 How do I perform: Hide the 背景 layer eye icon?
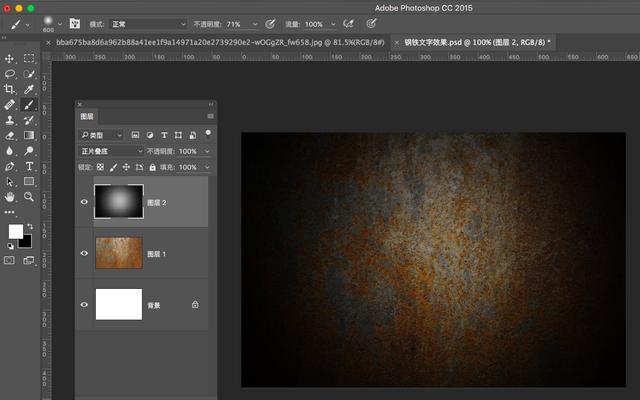pos(84,304)
